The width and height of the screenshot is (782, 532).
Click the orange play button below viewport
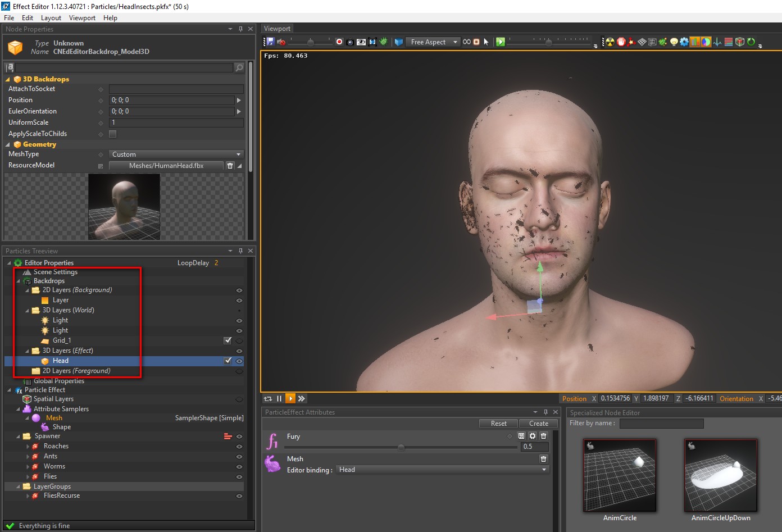point(290,399)
